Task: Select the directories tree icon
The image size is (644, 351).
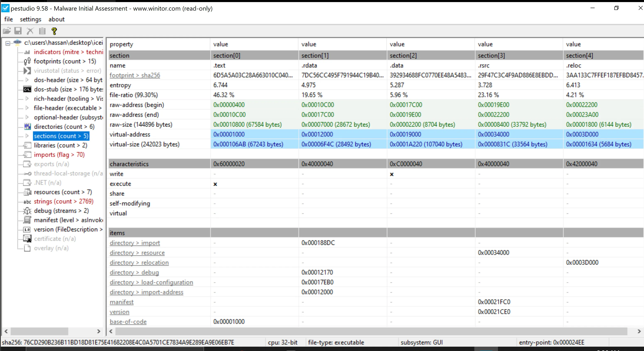Action: pyautogui.click(x=27, y=127)
